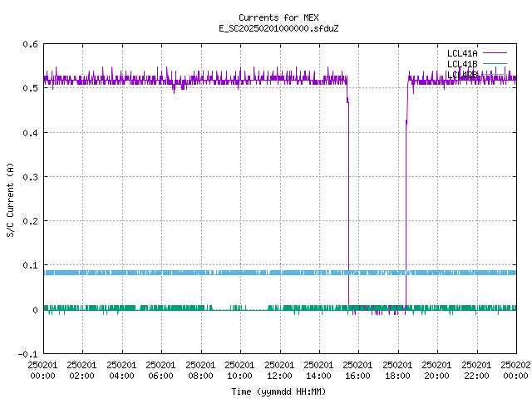Click the 16:00 x-axis time label
This screenshot has width=532, height=399.
[x=357, y=376]
